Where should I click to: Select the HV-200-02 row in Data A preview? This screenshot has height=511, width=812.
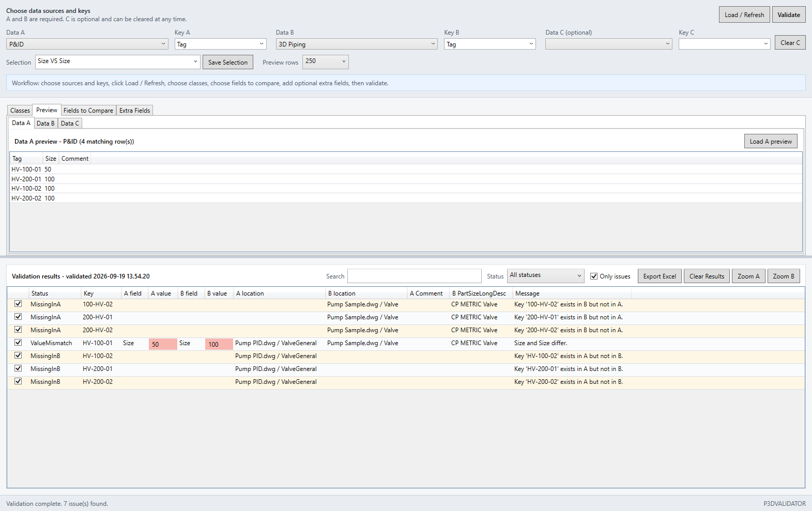[x=406, y=198]
